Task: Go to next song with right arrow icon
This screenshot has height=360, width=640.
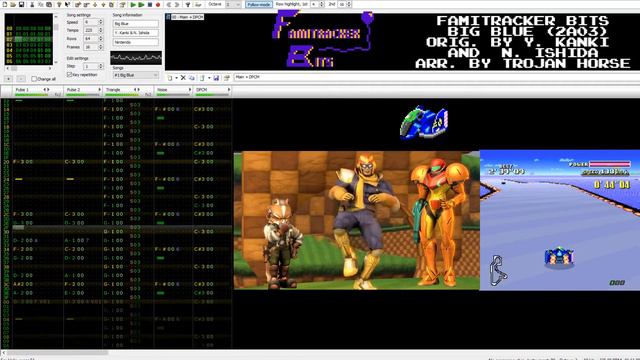Action: pos(177,4)
